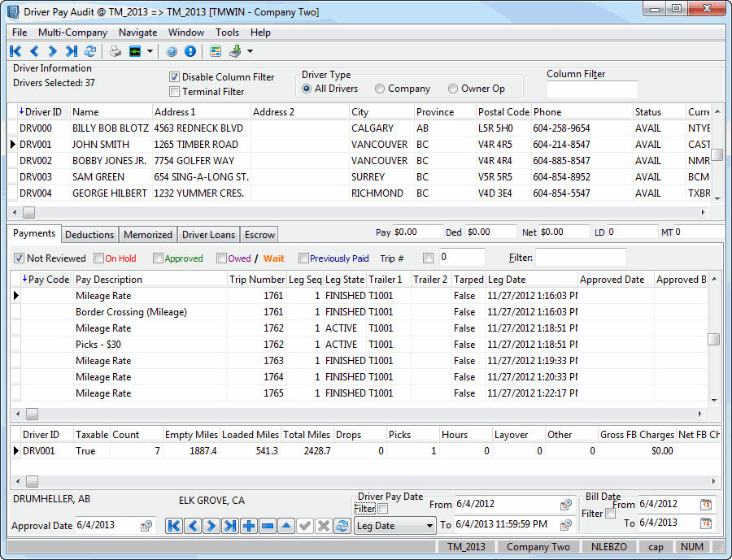Expand dropdown arrow beside the export icon
The height and width of the screenshot is (560, 732).
(250, 51)
